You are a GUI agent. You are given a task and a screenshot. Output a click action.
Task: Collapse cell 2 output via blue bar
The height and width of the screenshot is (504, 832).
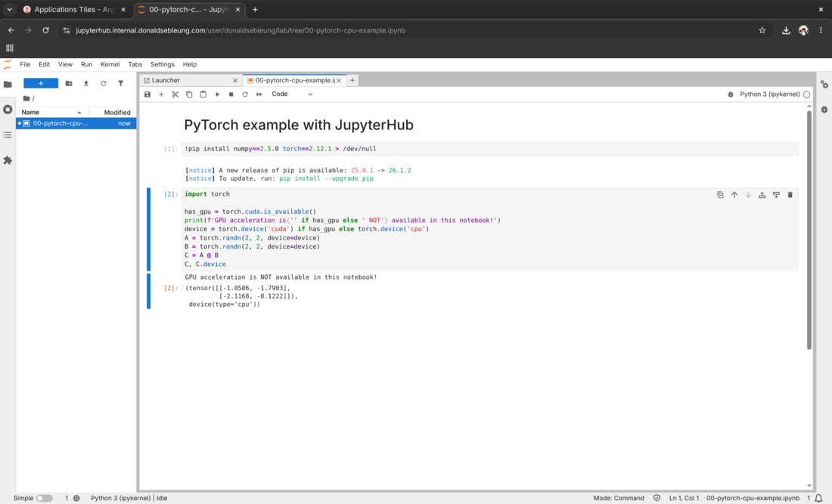click(x=148, y=291)
